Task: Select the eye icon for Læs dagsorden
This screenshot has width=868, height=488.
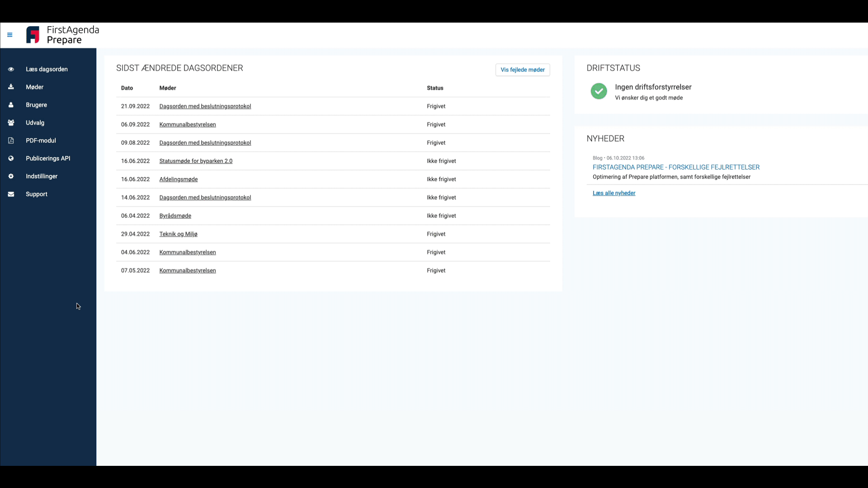Action: (10, 69)
